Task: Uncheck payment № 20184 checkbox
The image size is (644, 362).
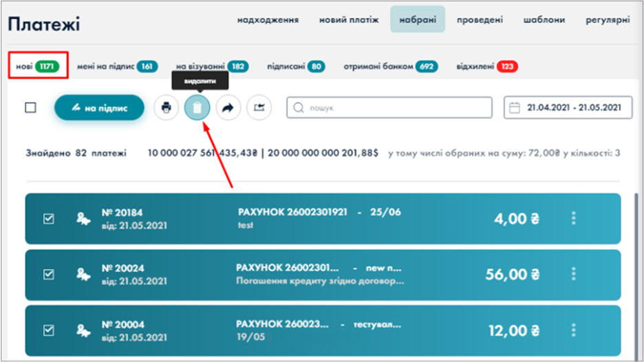Action: (48, 219)
